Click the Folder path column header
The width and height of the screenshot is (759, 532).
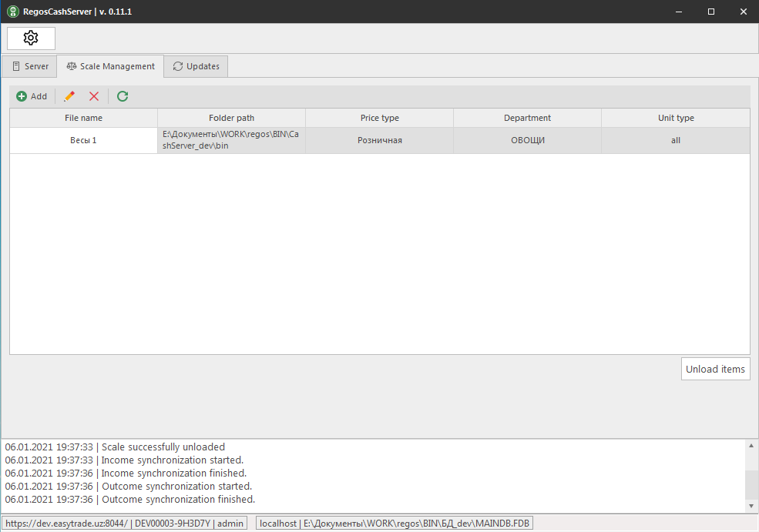tap(231, 118)
